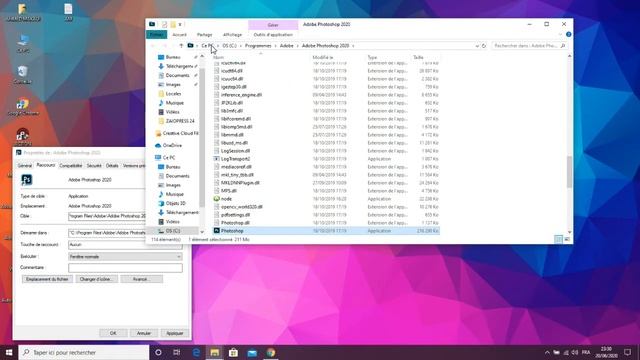Select the LogTransport2 application icon
640x360 pixels.
217,159
